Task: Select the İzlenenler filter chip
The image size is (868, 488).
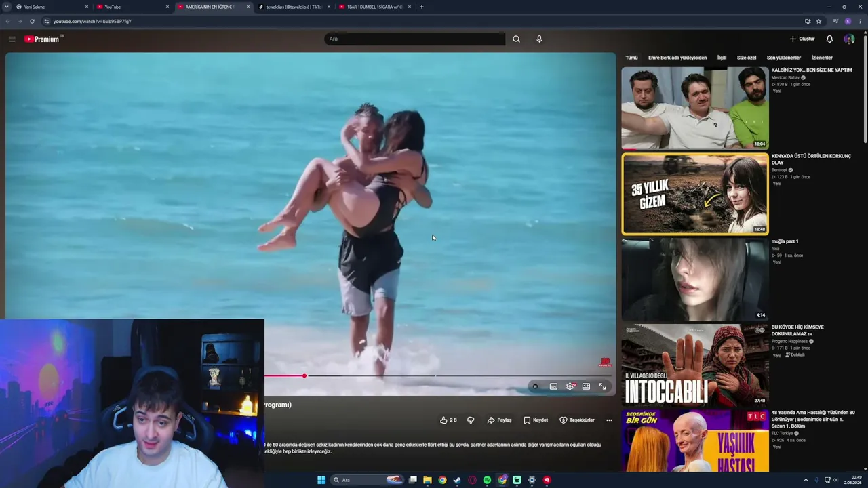Action: coord(822,58)
